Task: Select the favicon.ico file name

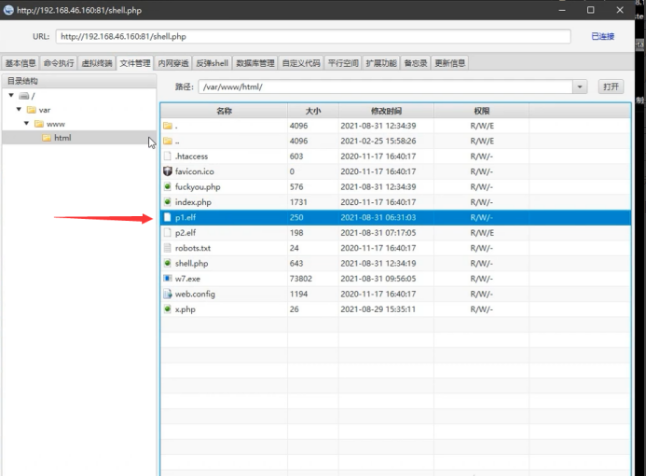Action: point(194,171)
